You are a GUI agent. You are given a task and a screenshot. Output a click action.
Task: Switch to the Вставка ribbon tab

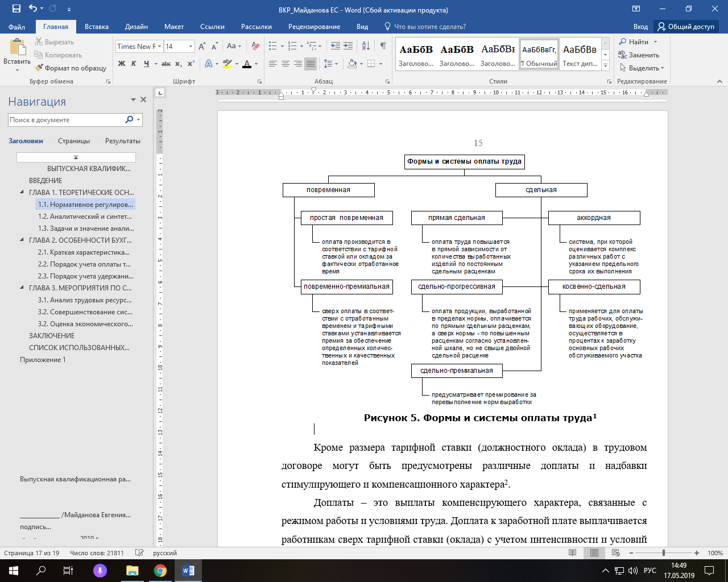pos(97,27)
